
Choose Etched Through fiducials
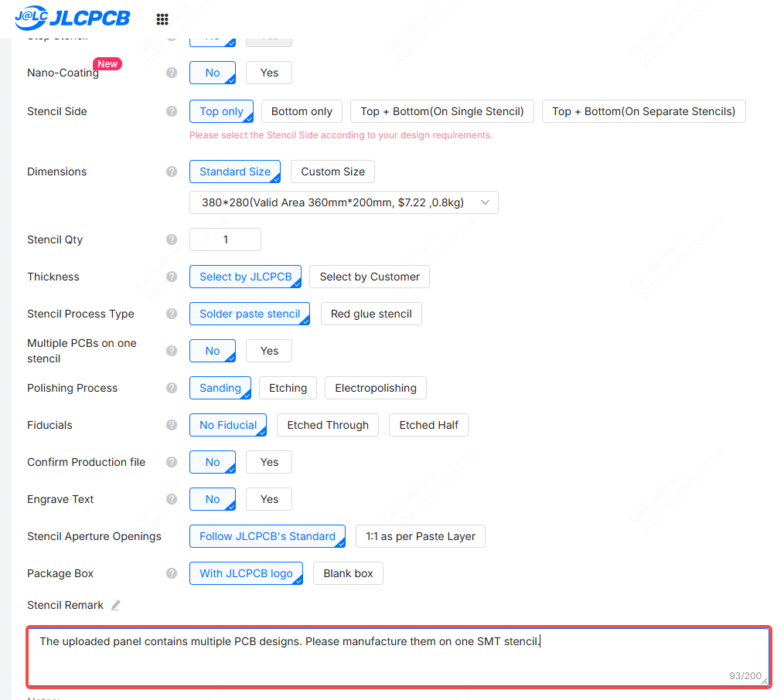point(328,425)
